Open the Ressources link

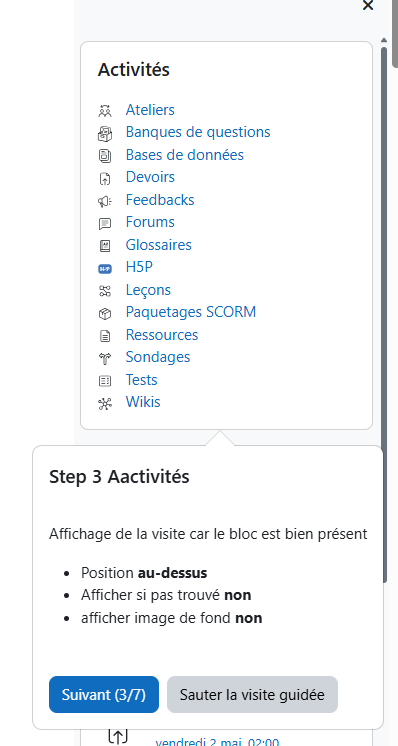tap(162, 334)
